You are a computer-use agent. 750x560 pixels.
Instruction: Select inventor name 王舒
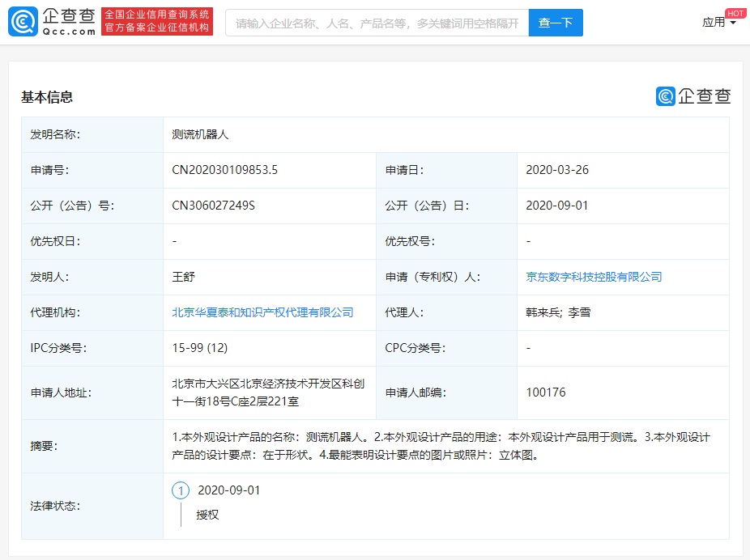(184, 277)
